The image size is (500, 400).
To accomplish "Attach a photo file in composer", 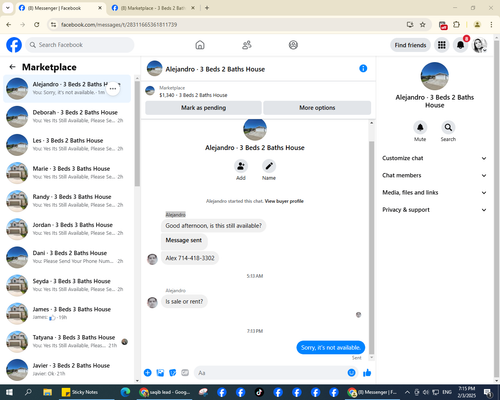I will [160, 373].
